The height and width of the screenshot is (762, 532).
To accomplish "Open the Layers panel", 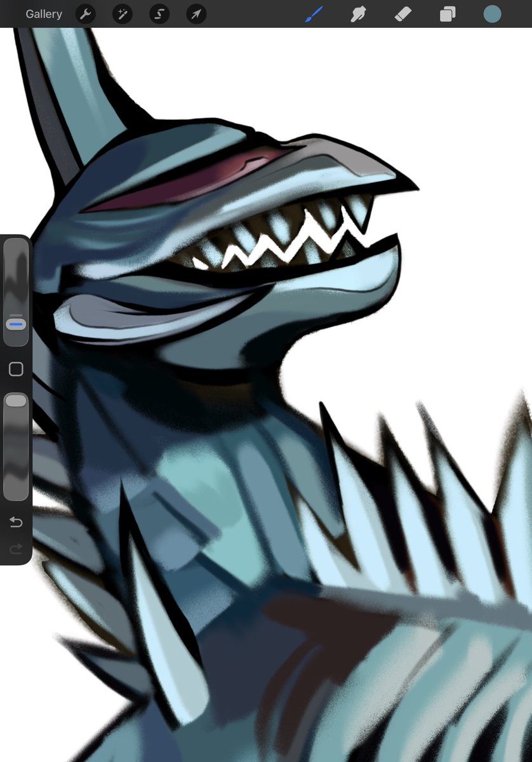I will point(448,14).
